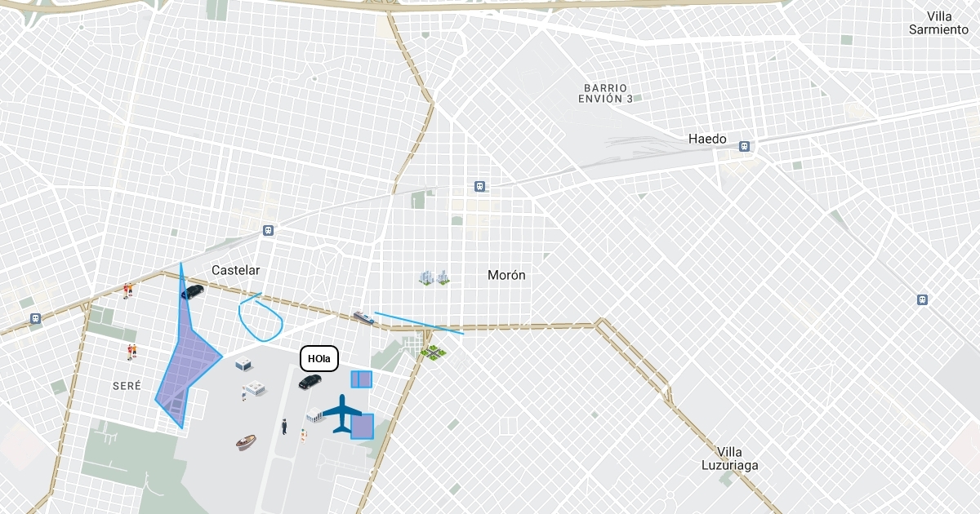Click the green park intersection marker
The width and height of the screenshot is (980, 514).
[434, 352]
